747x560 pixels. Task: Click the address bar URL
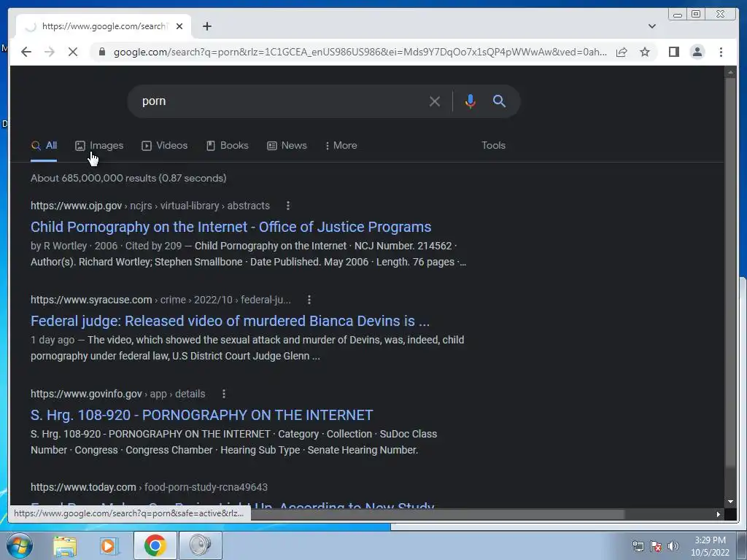pyautogui.click(x=360, y=52)
